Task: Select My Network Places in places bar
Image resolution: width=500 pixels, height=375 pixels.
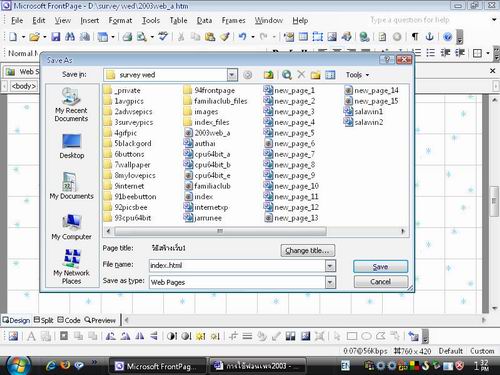Action: coord(71,267)
